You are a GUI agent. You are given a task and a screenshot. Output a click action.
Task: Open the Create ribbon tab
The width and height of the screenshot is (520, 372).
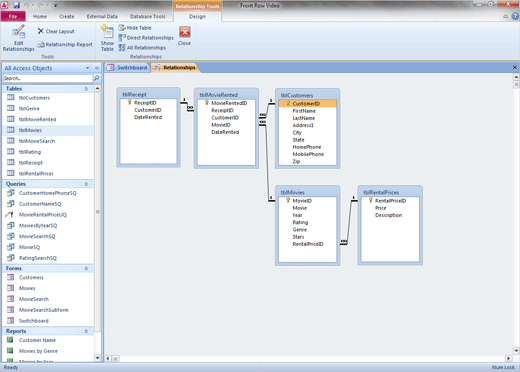(67, 16)
